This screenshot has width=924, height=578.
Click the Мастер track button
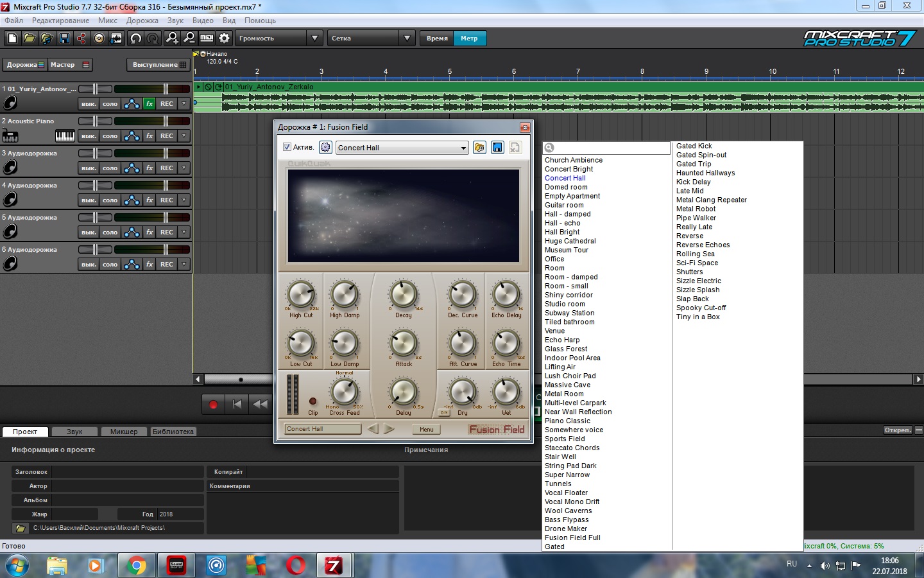[70, 65]
